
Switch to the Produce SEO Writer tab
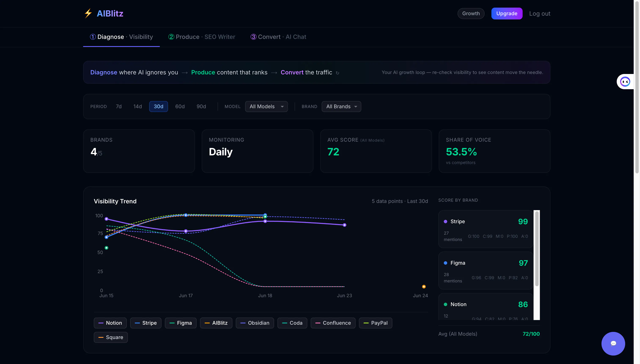(x=202, y=37)
